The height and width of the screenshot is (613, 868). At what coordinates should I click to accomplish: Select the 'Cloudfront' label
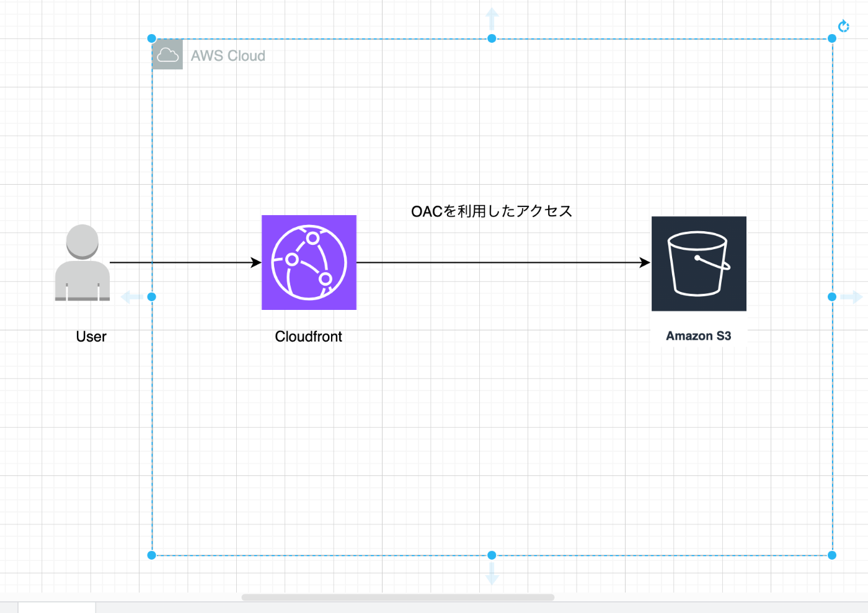click(309, 337)
